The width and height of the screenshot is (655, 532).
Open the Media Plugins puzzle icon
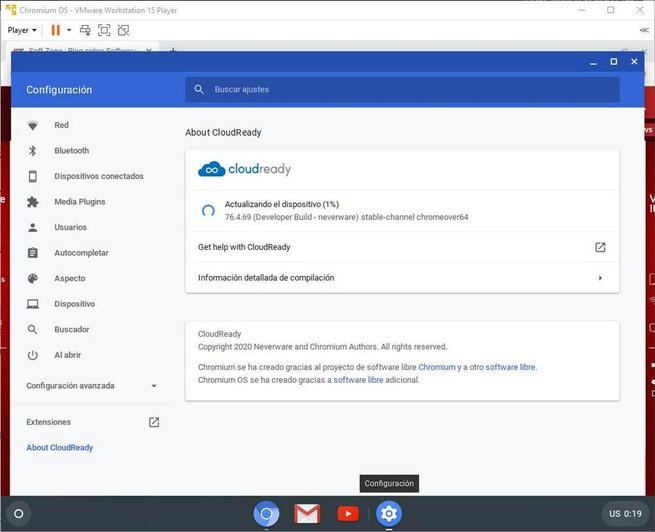33,202
